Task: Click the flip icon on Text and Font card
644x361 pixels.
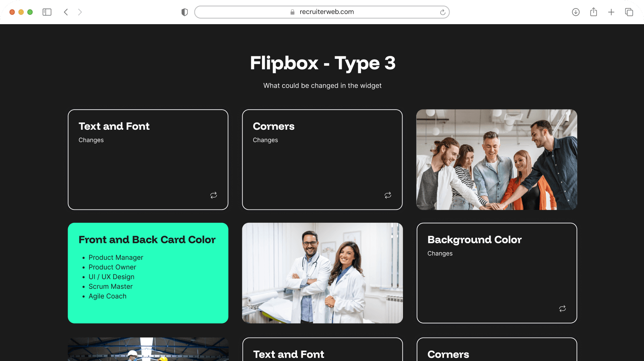Action: 213,195
